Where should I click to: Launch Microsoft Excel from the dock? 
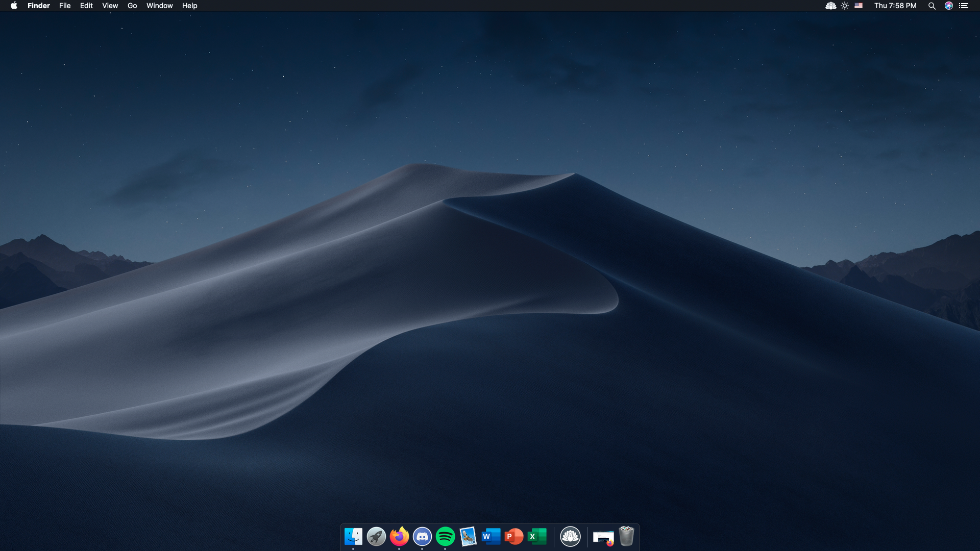pos(537,536)
